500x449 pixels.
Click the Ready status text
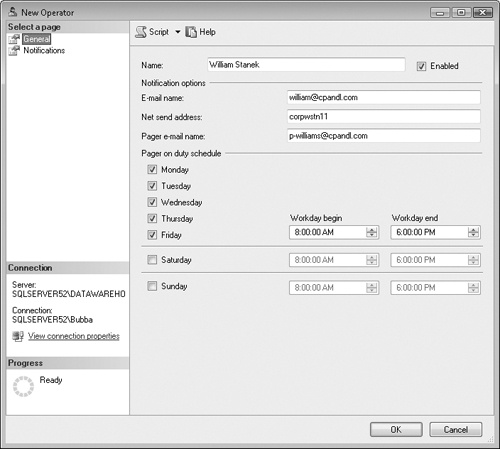coord(51,380)
